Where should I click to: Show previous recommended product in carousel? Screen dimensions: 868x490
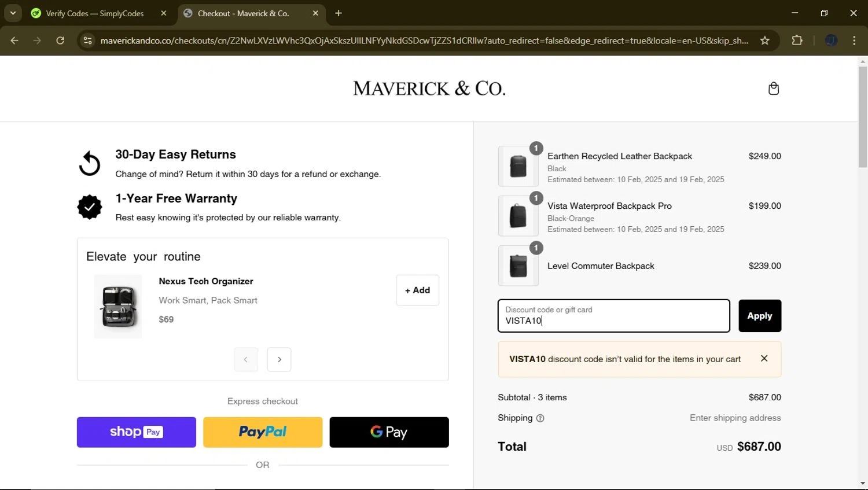coord(246,360)
